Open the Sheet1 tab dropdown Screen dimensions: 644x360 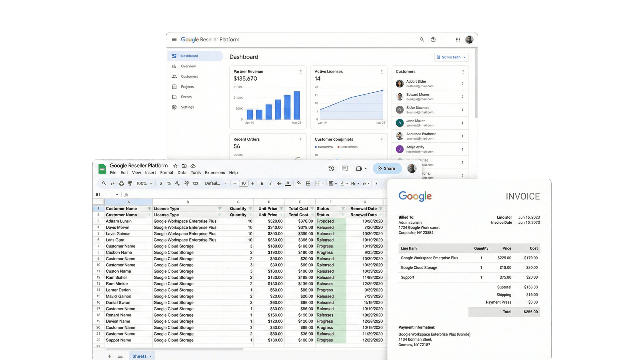(x=150, y=356)
